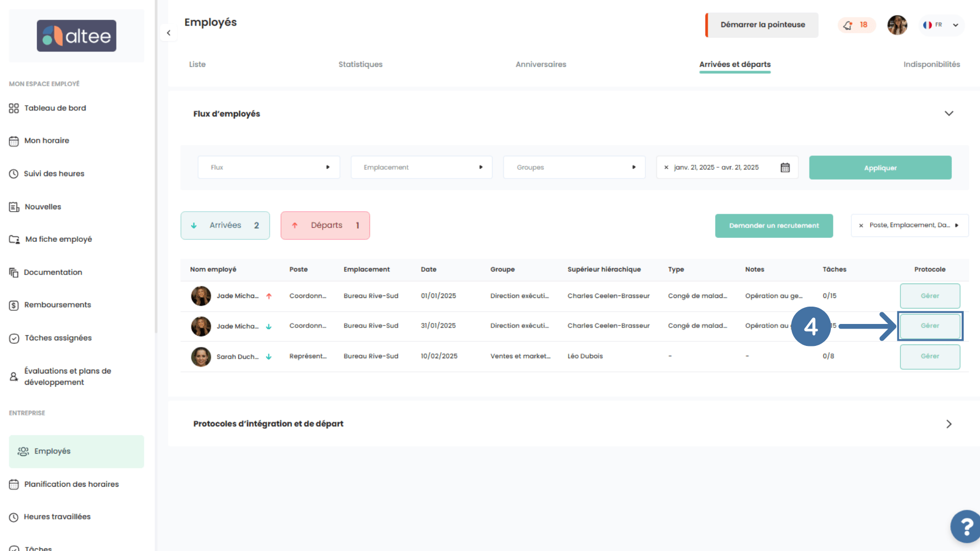This screenshot has width=980, height=551.
Task: Click the altee logo
Action: coord(77,36)
